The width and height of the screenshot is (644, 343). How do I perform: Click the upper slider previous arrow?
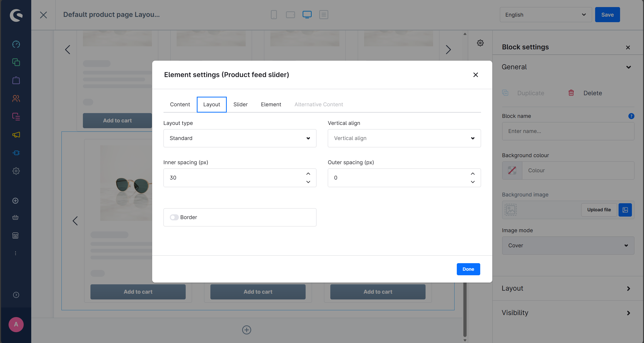coord(68,50)
